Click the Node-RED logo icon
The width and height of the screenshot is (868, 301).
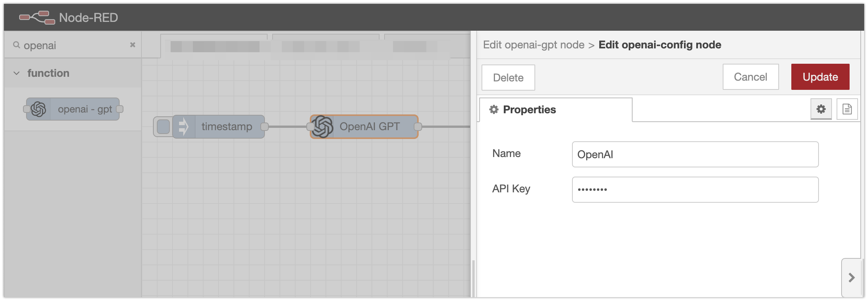(37, 17)
